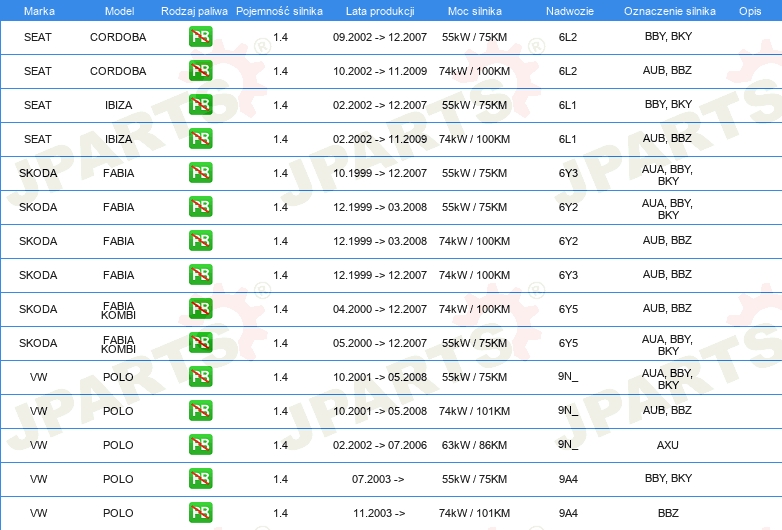The width and height of the screenshot is (782, 530).
Task: Click the Marka column header
Action: [x=39, y=11]
